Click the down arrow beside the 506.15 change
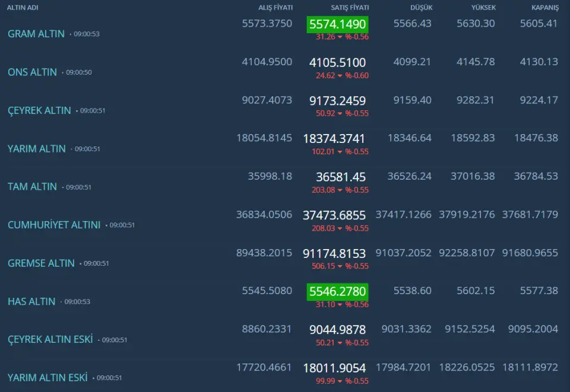The width and height of the screenshot is (570, 392). click(x=340, y=266)
